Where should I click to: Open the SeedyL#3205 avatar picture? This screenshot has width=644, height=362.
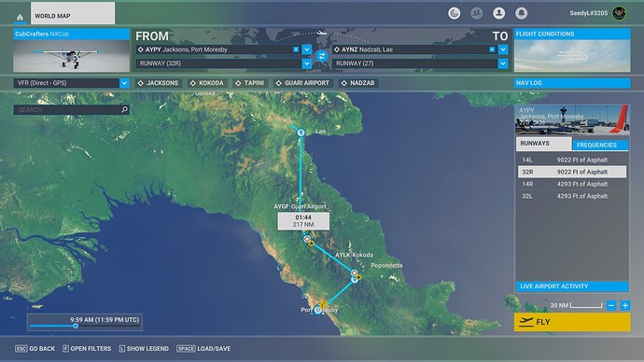[619, 13]
